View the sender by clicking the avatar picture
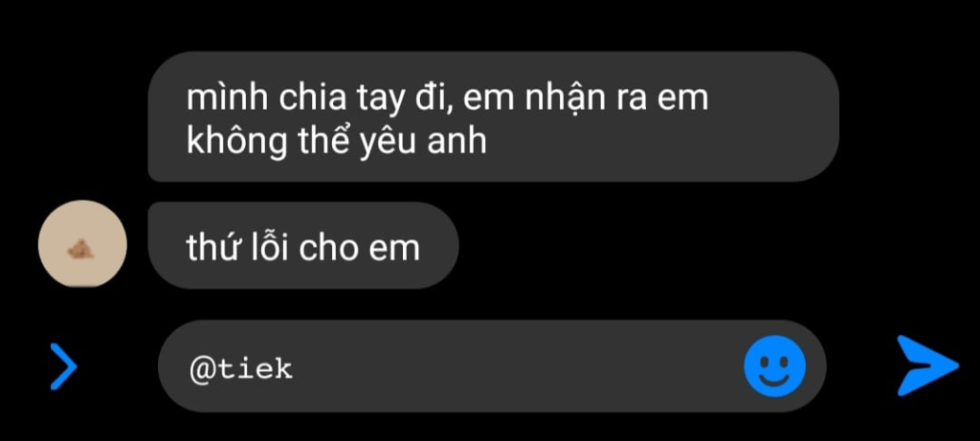 (x=82, y=244)
